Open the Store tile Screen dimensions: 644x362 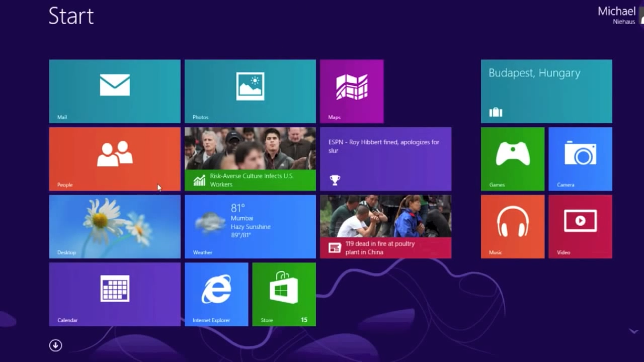[284, 294]
